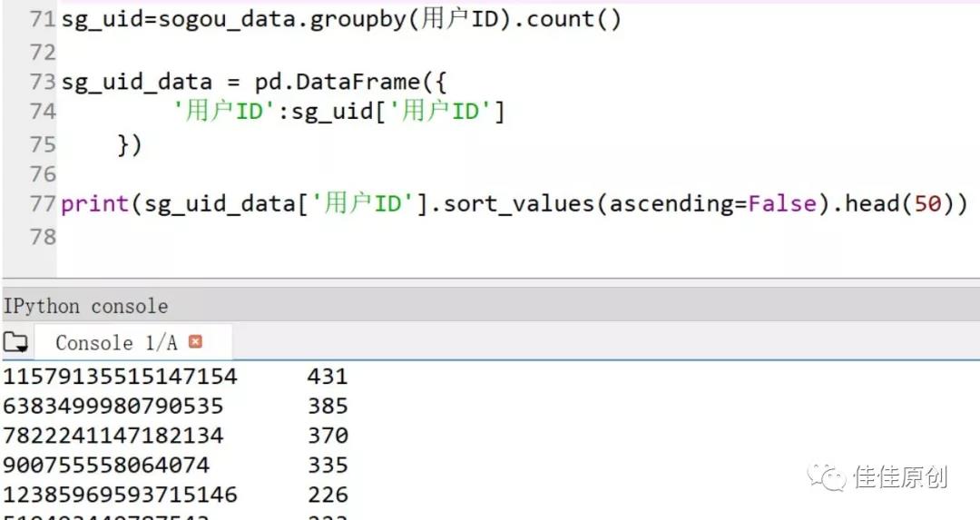Click line number 71 in the gutter
Viewport: 980px width, 520px height.
point(42,20)
